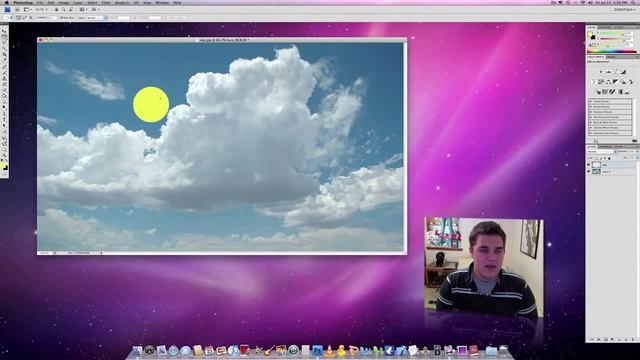Screen dimensions: 640x360
Task: Open the Image menu
Action: click(64, 3)
